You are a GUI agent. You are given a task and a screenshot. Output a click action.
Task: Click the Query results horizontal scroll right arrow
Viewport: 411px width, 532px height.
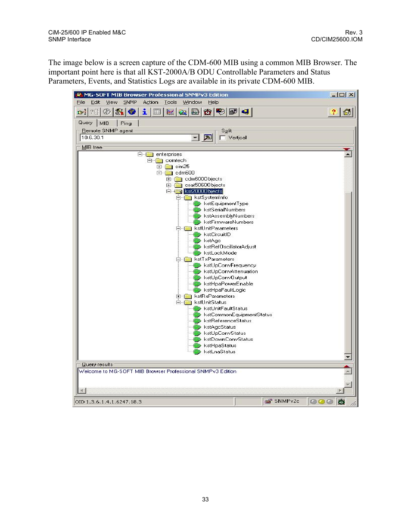[340, 391]
